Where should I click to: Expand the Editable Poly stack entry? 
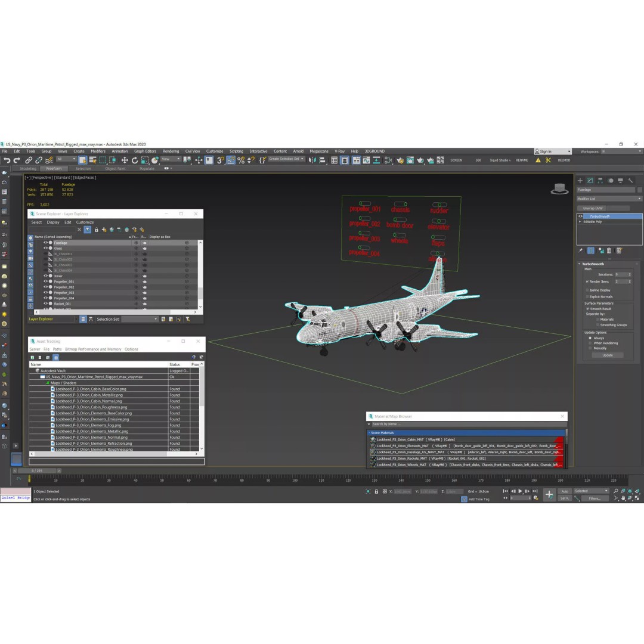[x=580, y=221]
